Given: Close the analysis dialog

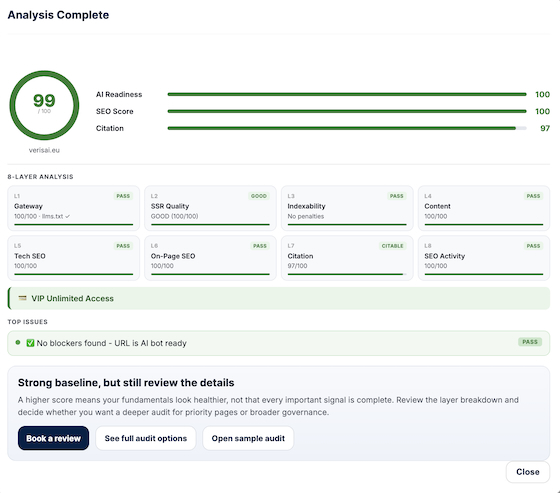Looking at the screenshot, I should pyautogui.click(x=528, y=472).
